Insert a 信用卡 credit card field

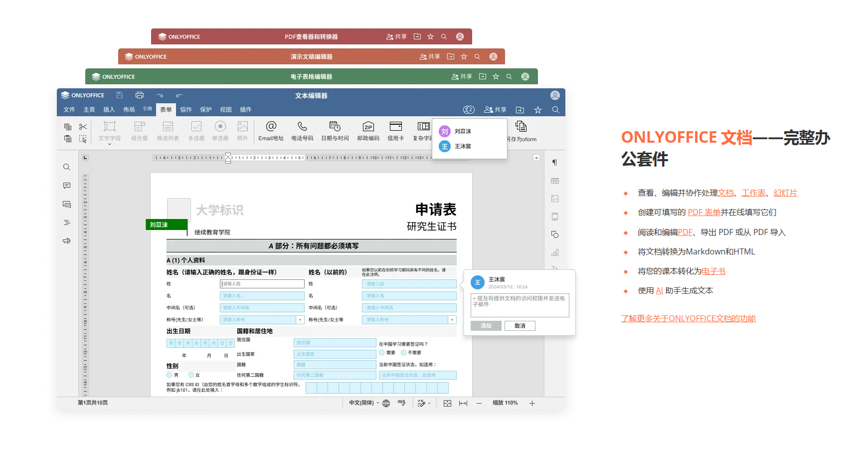point(396,131)
